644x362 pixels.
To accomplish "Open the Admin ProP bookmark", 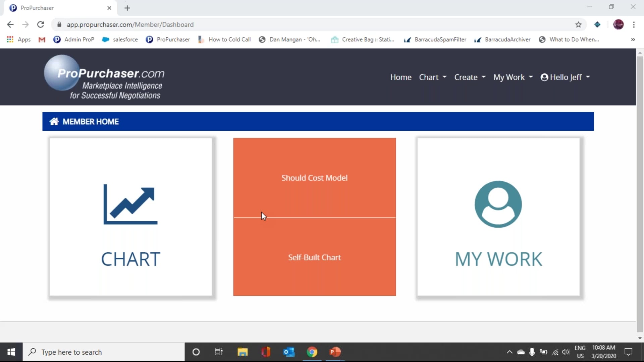I will pyautogui.click(x=73, y=40).
